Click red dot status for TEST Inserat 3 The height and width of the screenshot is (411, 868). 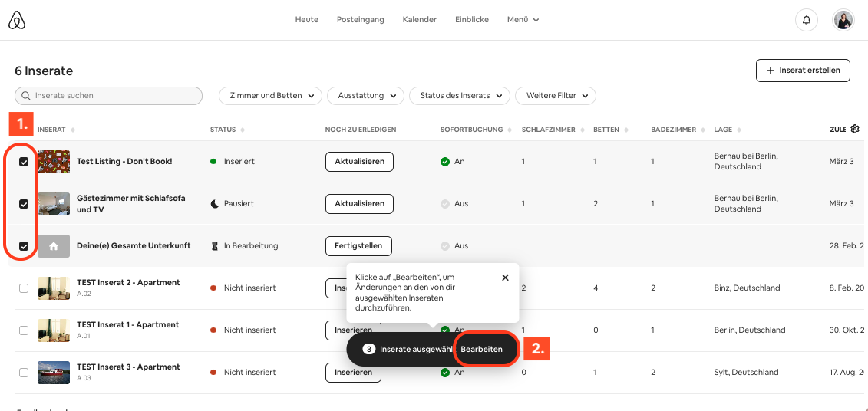click(x=213, y=373)
